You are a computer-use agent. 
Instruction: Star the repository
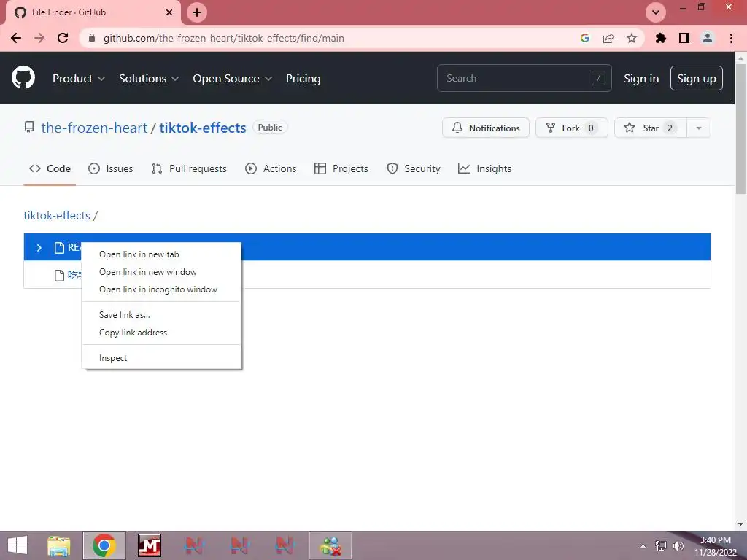click(650, 128)
